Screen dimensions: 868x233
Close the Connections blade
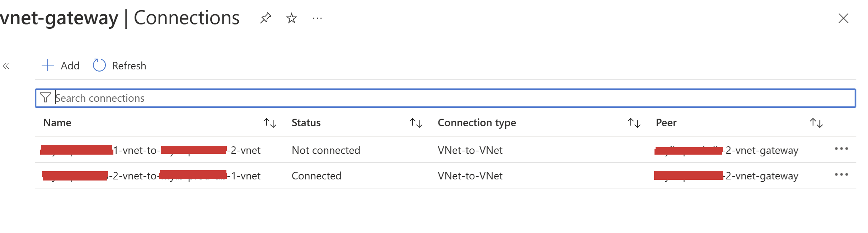click(843, 18)
